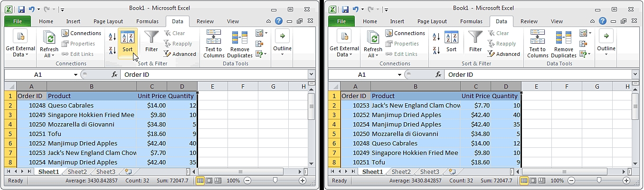
Task: Click Remove Duplicates in left window
Action: (240, 44)
